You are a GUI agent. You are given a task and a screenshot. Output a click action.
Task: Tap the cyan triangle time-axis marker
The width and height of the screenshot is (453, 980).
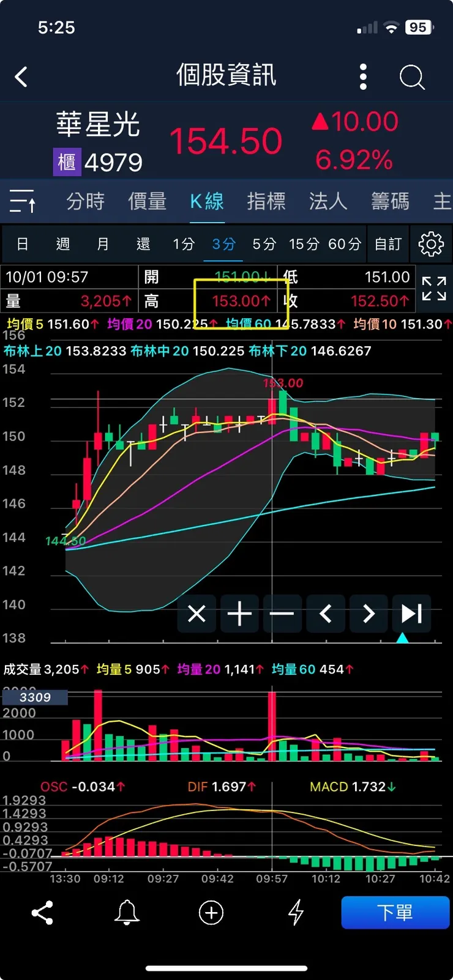[402, 637]
